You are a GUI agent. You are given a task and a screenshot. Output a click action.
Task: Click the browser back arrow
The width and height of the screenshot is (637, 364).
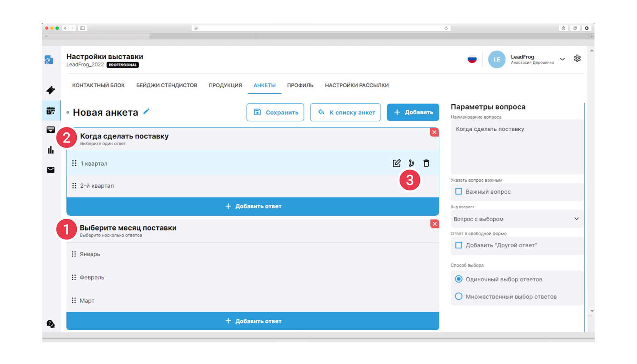point(65,28)
